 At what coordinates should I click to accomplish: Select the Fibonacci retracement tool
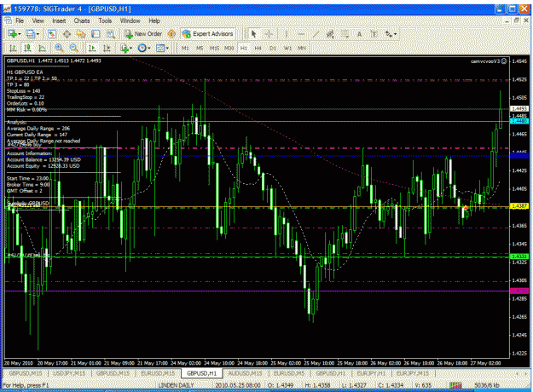click(345, 34)
